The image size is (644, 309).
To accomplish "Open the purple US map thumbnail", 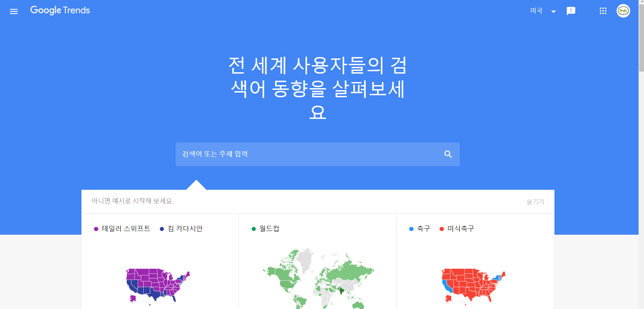I will tap(158, 286).
